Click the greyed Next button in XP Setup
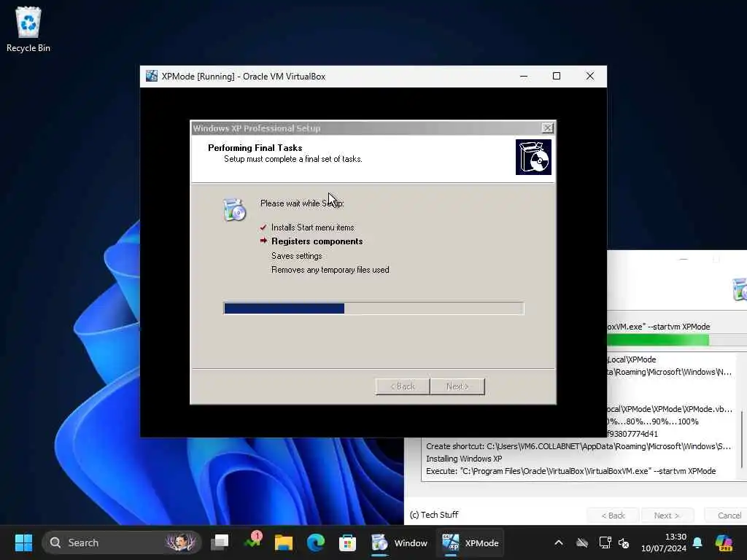The height and width of the screenshot is (560, 747). (457, 386)
